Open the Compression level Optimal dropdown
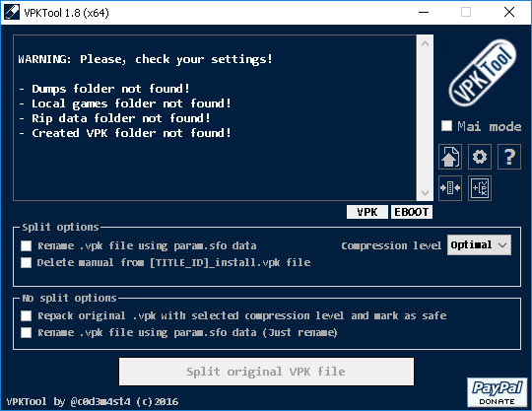Viewport: 532px width, 411px height. pyautogui.click(x=479, y=244)
